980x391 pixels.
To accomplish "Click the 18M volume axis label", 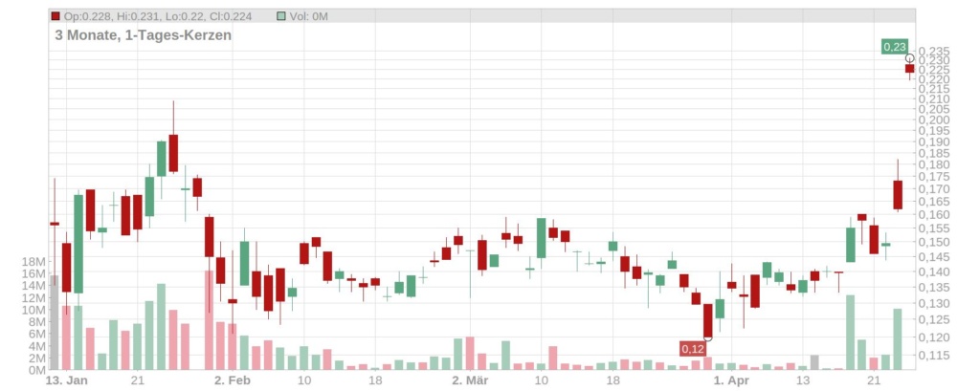I will point(33,261).
